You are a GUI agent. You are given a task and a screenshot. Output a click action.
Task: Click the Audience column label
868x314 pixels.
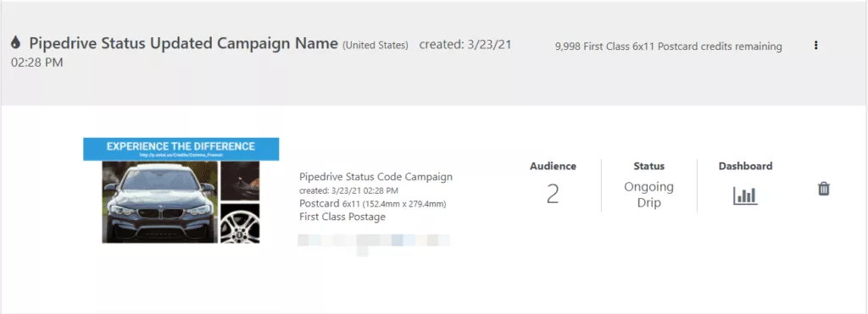click(x=553, y=166)
